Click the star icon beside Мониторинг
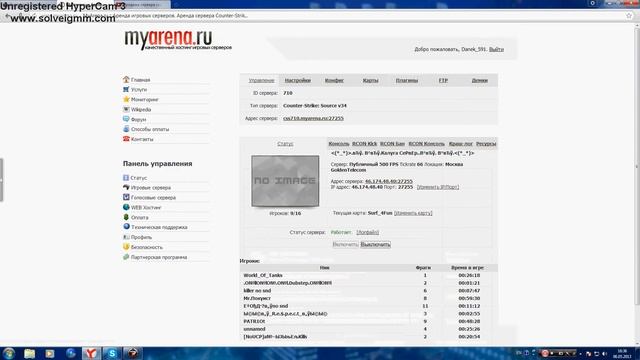640x360 pixels. coord(126,99)
